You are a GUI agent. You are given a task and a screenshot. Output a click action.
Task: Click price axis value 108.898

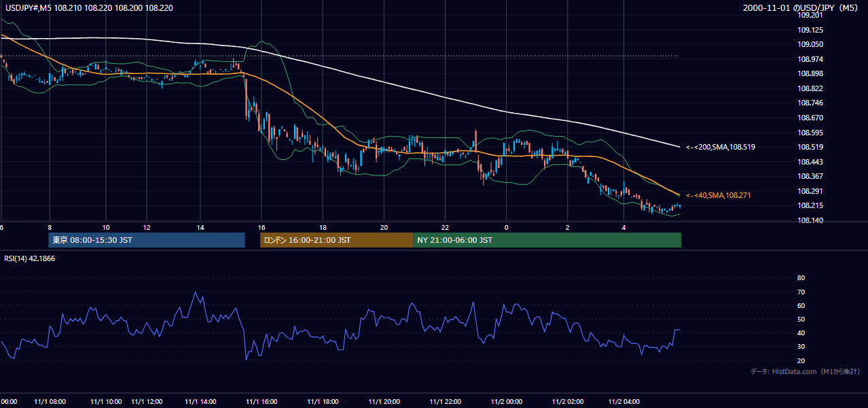coord(810,73)
